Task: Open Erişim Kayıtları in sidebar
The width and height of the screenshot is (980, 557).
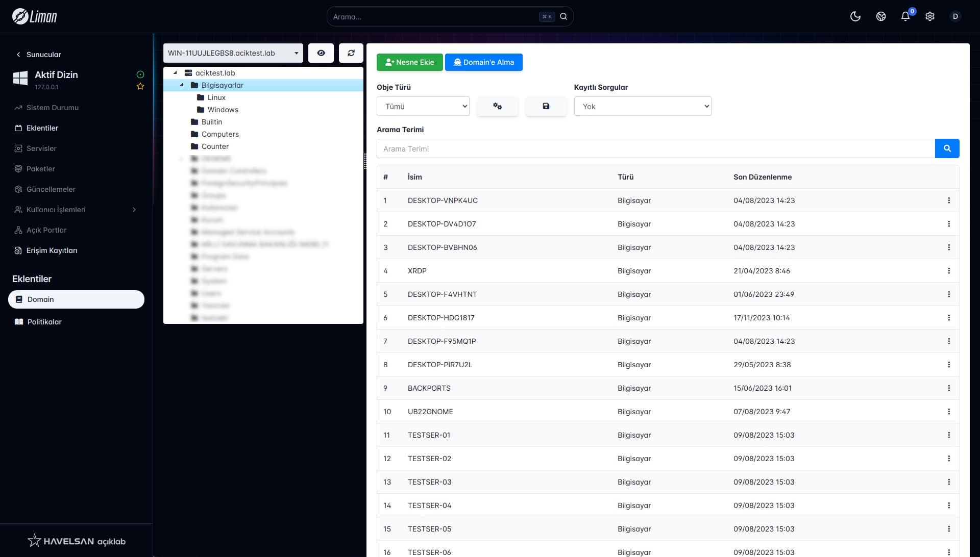Action: point(52,250)
